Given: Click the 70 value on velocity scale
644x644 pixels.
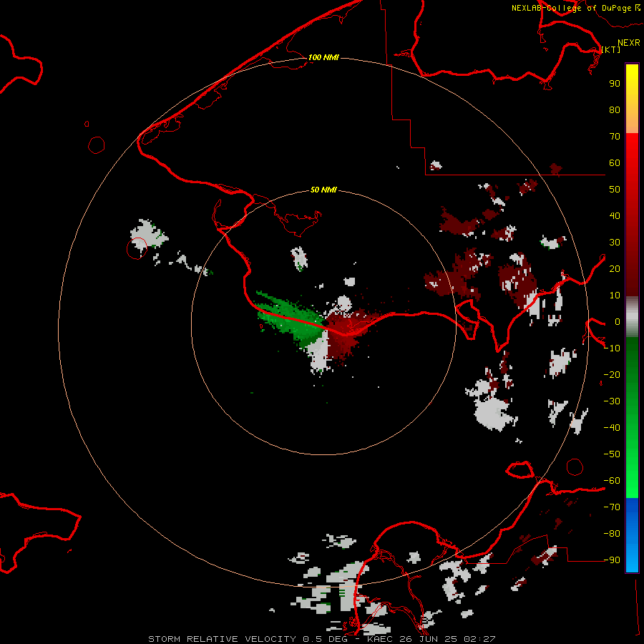Looking at the screenshot, I should (615, 137).
